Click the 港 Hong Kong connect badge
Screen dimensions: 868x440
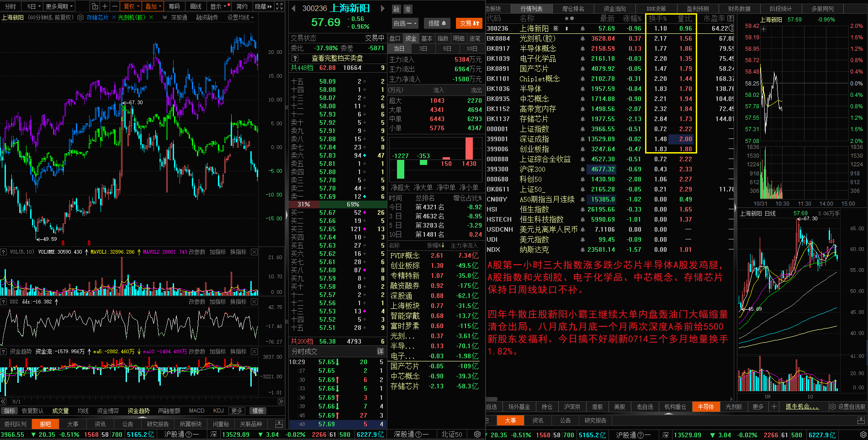pyautogui.click(x=408, y=9)
